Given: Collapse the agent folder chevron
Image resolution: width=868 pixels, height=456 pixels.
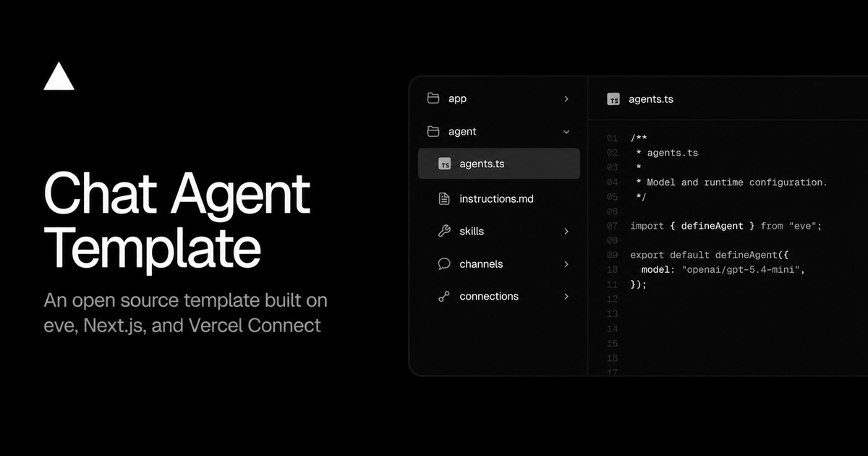Looking at the screenshot, I should 566,132.
